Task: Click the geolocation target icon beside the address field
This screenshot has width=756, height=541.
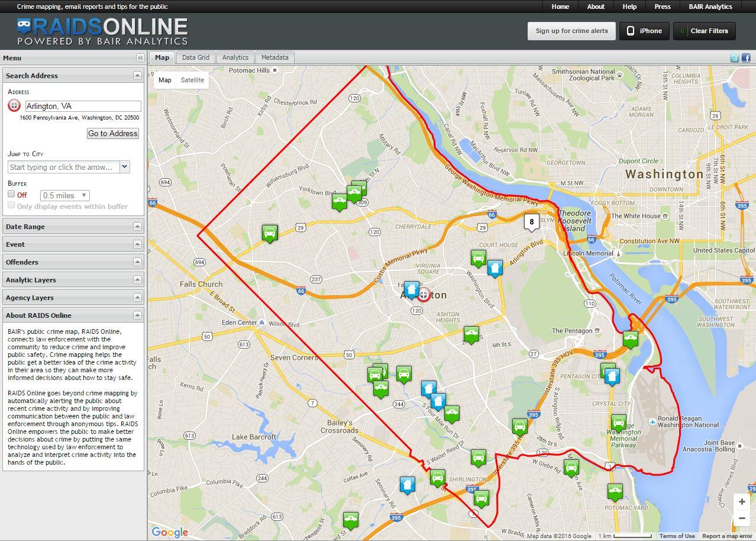Action: 13,106
